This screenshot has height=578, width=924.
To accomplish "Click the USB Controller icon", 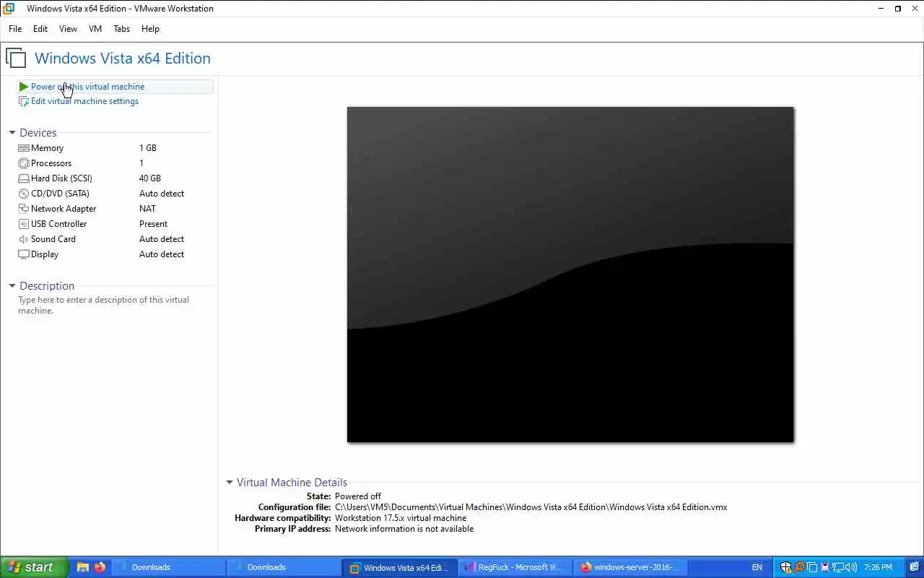I will (24, 224).
